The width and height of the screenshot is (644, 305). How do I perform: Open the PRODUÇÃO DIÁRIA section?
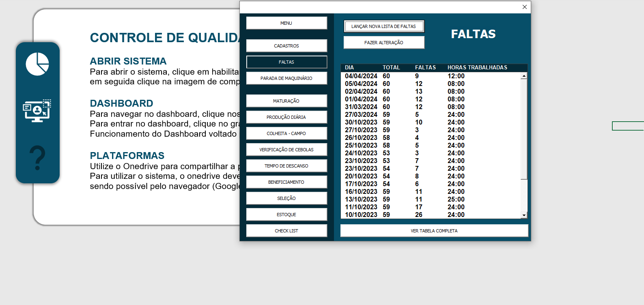pos(286,117)
